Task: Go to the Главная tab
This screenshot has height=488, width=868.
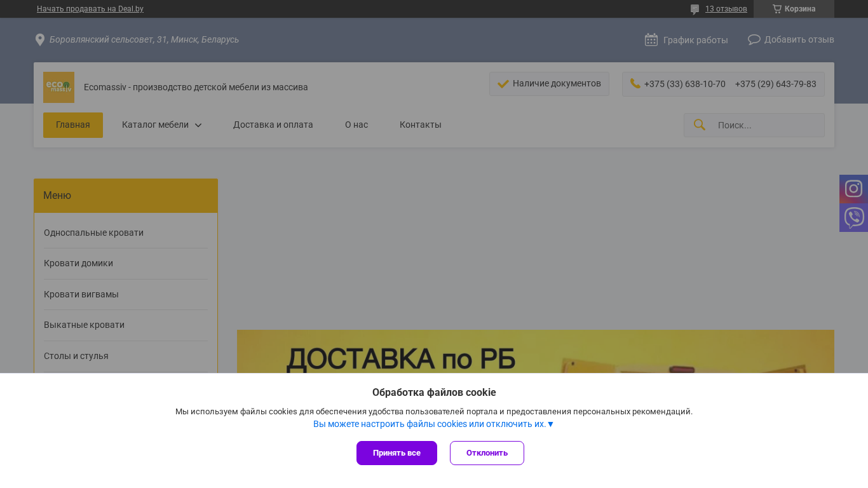Action: (73, 125)
